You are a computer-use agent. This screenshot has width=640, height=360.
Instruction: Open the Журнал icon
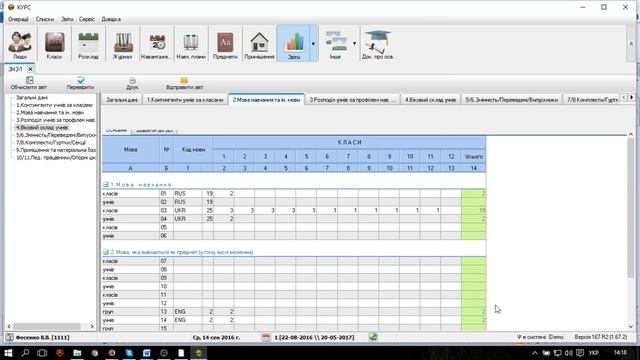(x=122, y=44)
